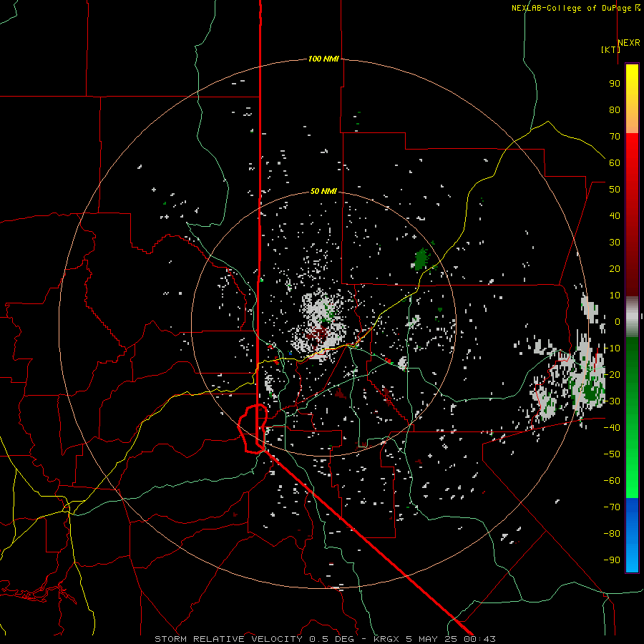Viewport: 644px width, 644px height.
Task: Click the -50 value on velocity scale
Action: 612,454
